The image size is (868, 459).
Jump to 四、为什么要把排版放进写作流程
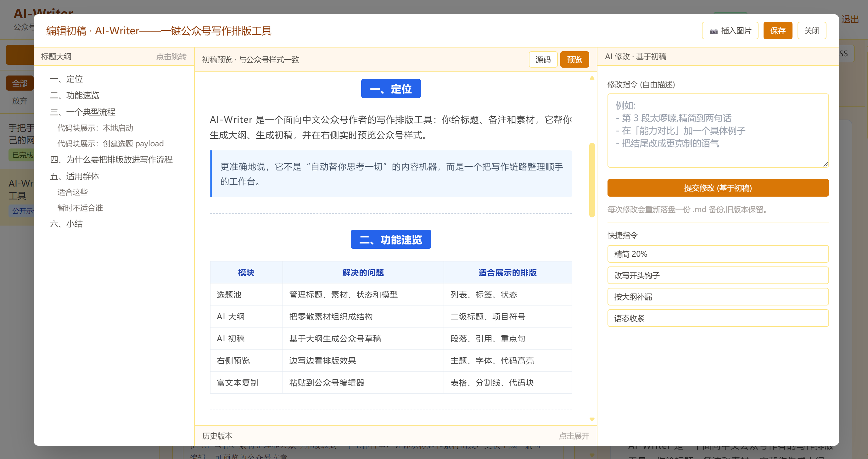pyautogui.click(x=111, y=160)
